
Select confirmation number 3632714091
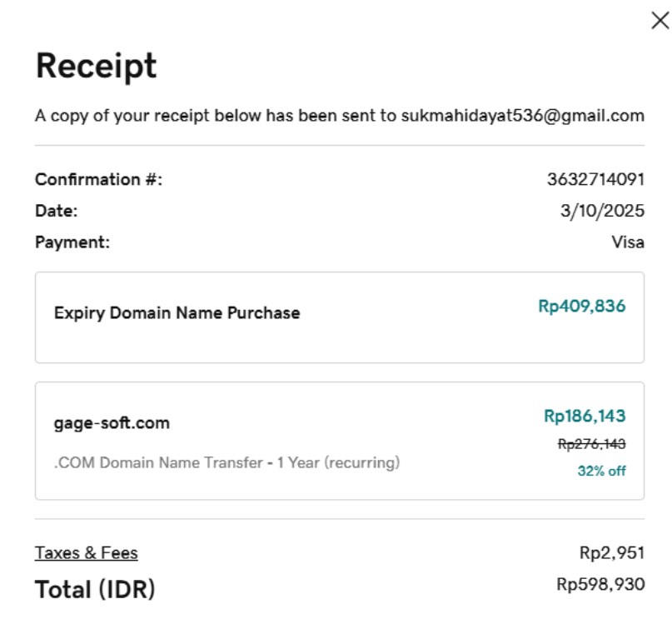coord(595,179)
